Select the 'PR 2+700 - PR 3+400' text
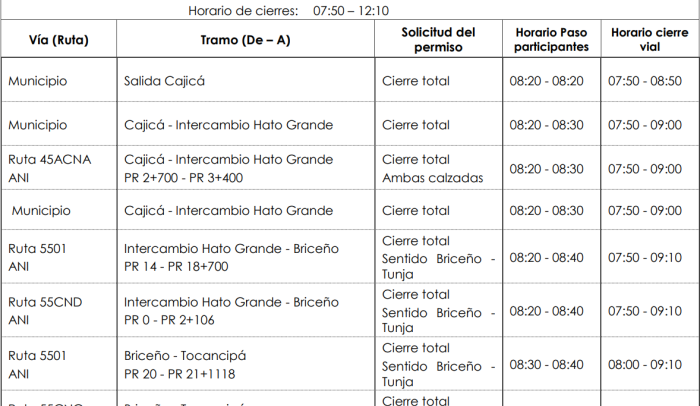The width and height of the screenshot is (700, 406). (x=183, y=178)
